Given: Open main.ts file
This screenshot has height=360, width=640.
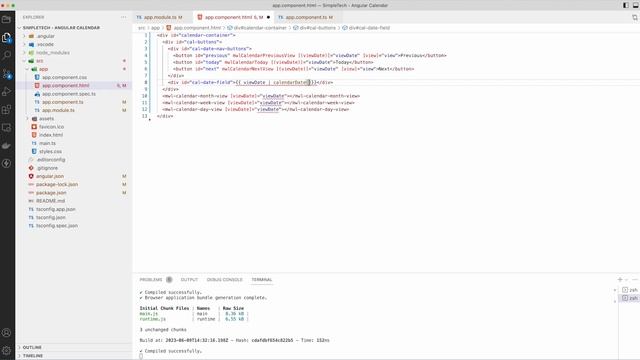Looking at the screenshot, I should pos(47,143).
